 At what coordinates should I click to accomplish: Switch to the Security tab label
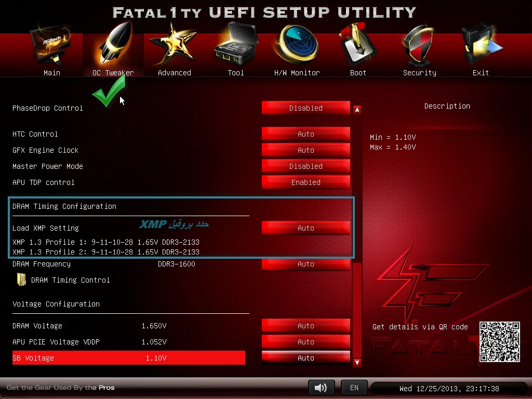[x=420, y=73]
